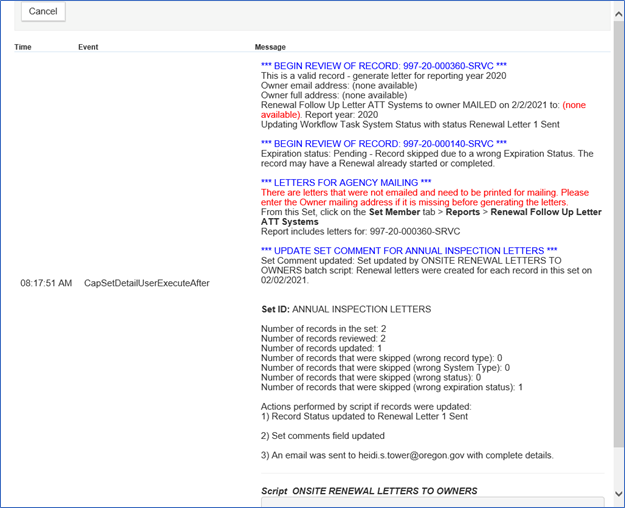Viewport: 625px width, 508px height.
Task: Click the Event column header
Action: pos(88,47)
